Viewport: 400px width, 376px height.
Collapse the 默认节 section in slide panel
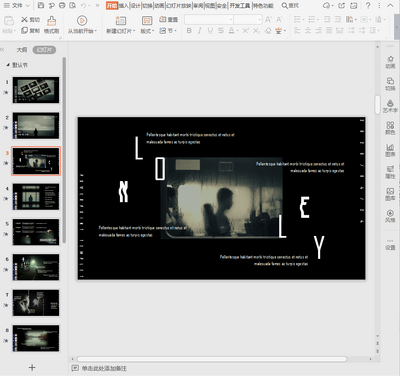[8, 65]
